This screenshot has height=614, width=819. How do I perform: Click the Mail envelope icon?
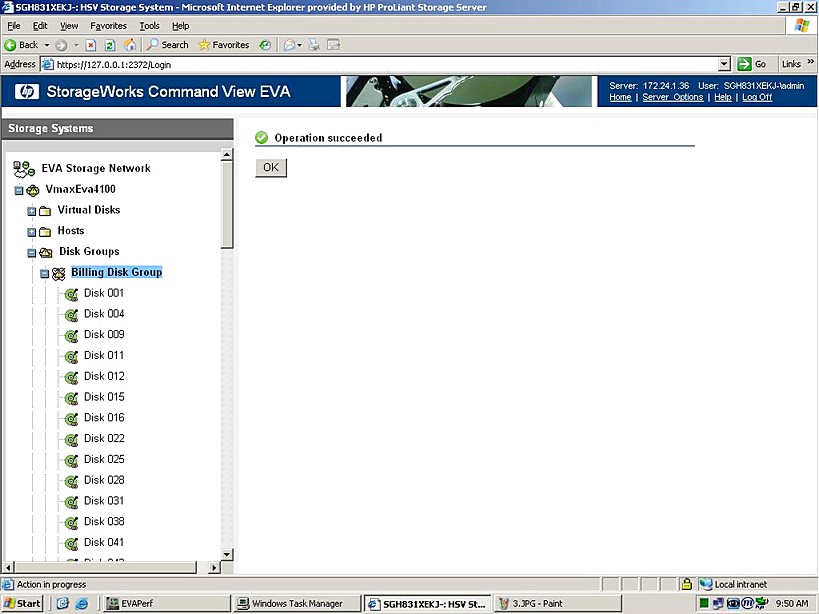pyautogui.click(x=289, y=45)
